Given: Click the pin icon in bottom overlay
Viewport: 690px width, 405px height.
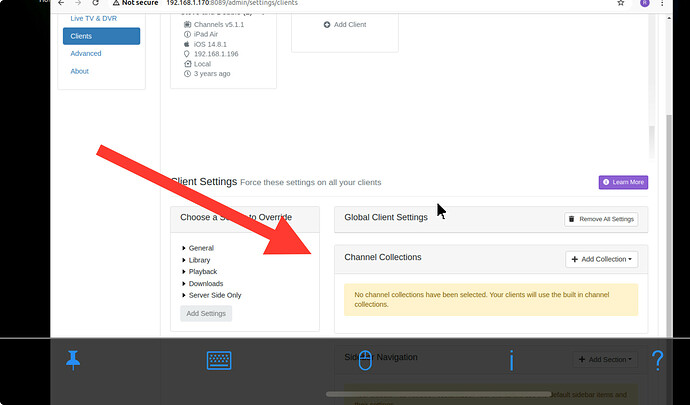Looking at the screenshot, I should pos(72,360).
